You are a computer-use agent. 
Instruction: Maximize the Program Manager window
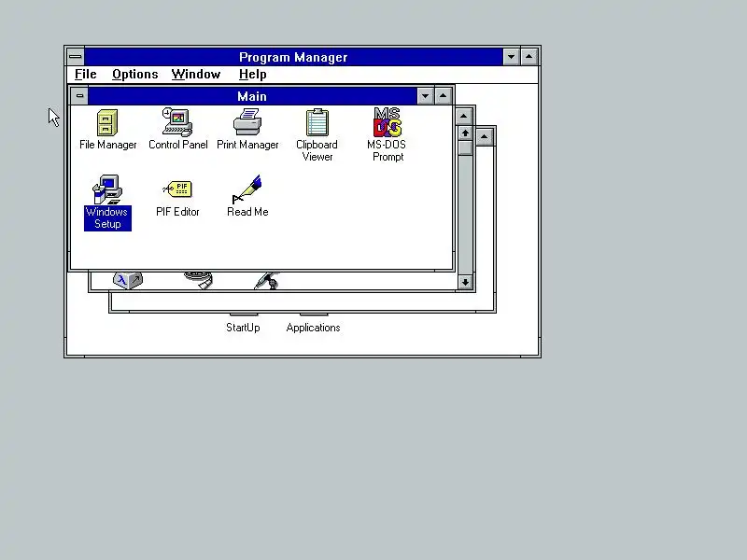click(x=529, y=57)
